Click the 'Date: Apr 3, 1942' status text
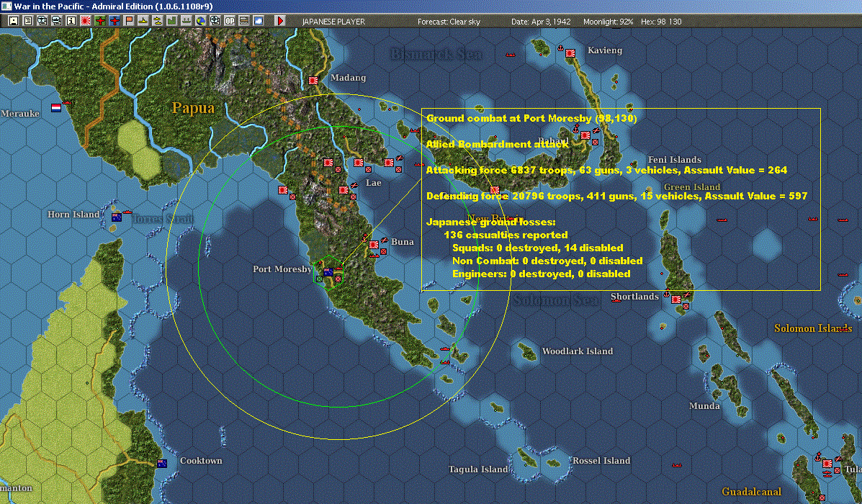The width and height of the screenshot is (862, 504). 541,22
